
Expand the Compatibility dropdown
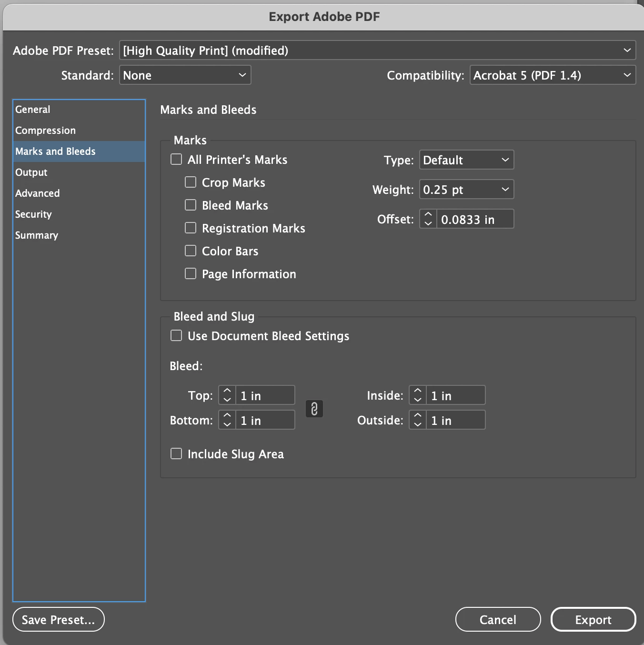click(553, 75)
